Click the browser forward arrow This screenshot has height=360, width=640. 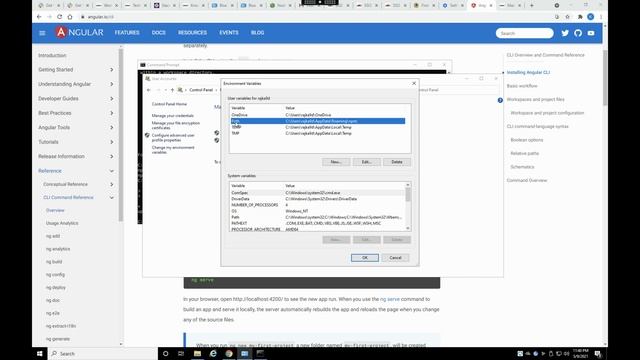tap(49, 17)
